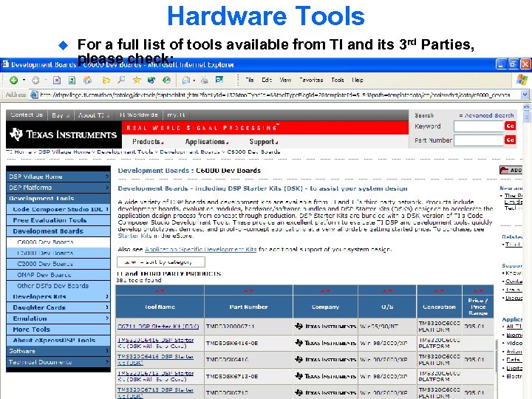Screen dimensions: 532x399
Task: Open the Favorites menu
Action: [311, 80]
